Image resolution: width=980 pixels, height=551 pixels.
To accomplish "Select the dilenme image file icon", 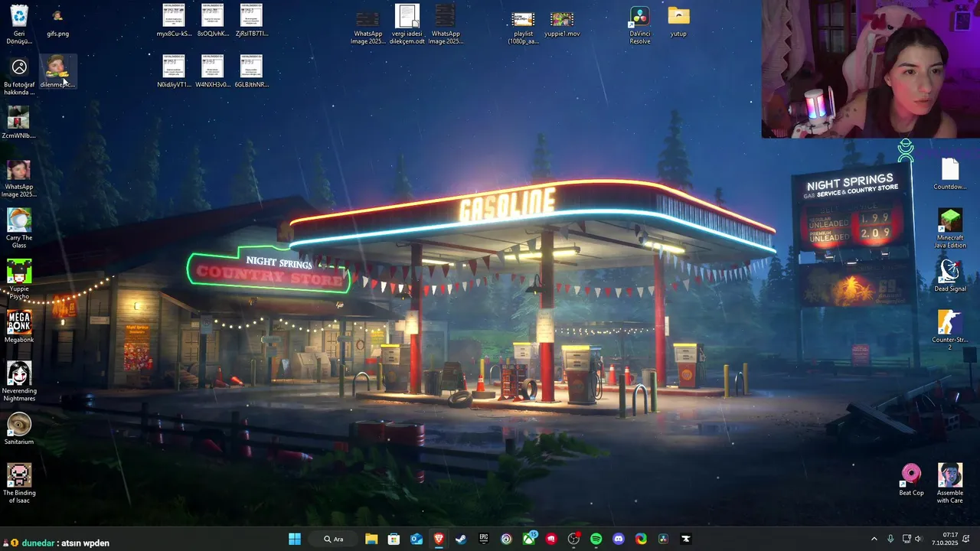I will pyautogui.click(x=57, y=73).
